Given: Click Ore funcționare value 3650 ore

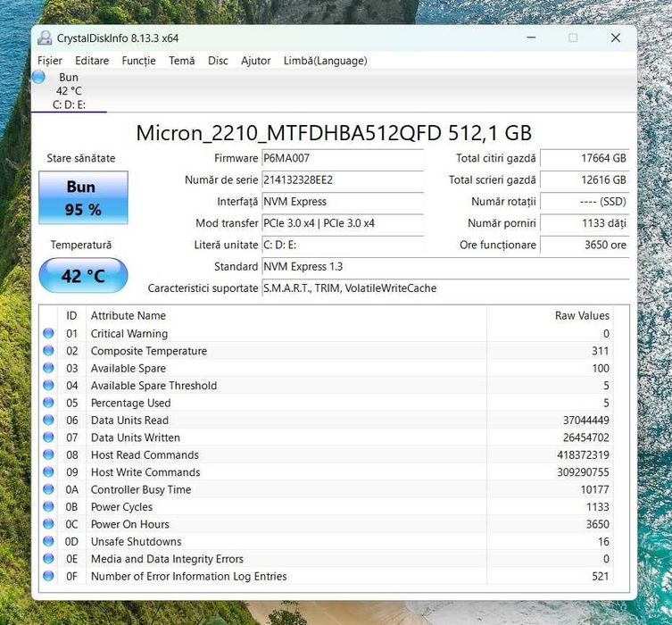Looking at the screenshot, I should 585,245.
